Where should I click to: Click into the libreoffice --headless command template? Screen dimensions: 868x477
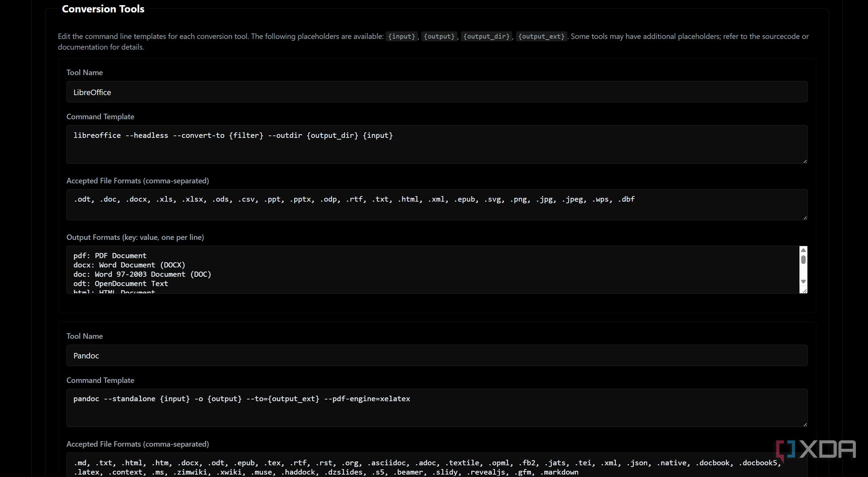click(x=233, y=135)
